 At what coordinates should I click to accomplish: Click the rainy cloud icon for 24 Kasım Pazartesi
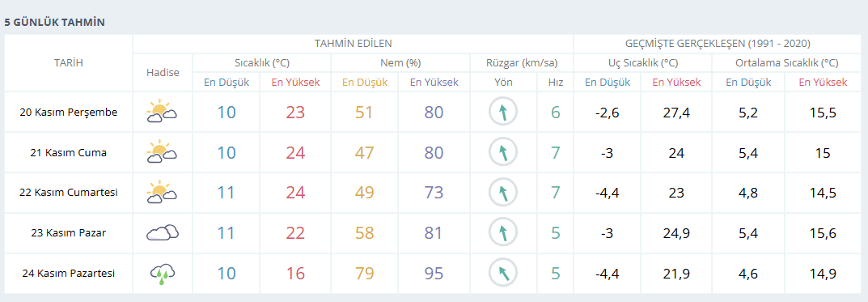pos(163,274)
